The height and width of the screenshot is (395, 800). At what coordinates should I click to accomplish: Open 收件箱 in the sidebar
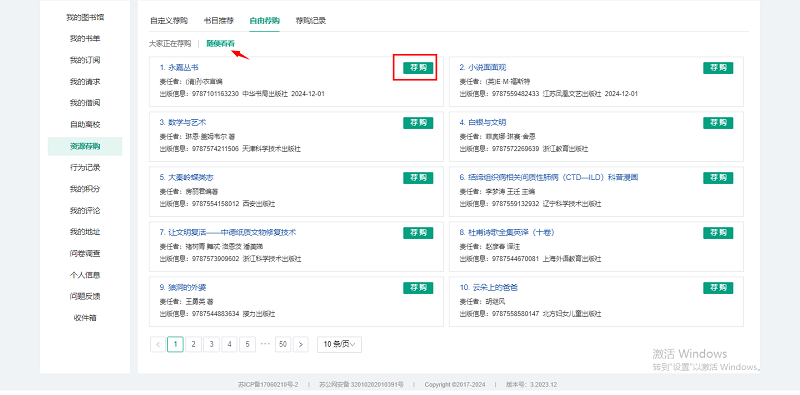pyautogui.click(x=85, y=318)
